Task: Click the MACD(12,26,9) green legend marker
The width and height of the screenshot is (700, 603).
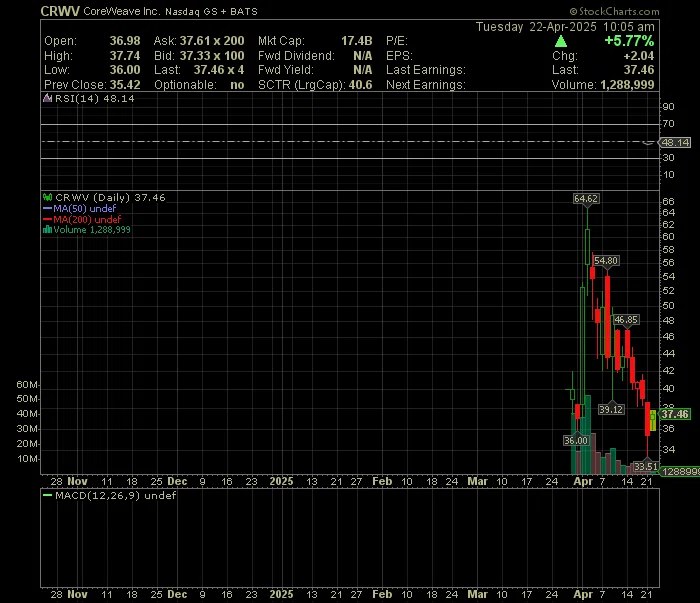Action: click(x=47, y=495)
